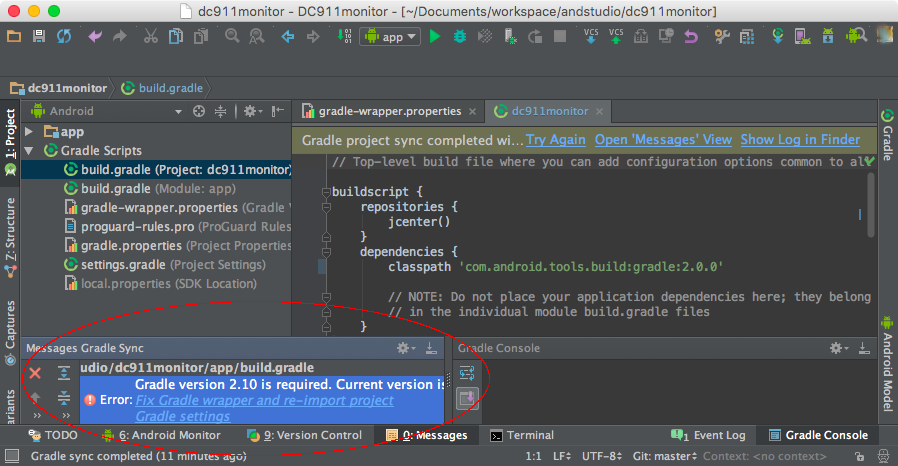Switch to the gradle-wrapper.properties tab
Image resolution: width=898 pixels, height=466 pixels.
389,111
